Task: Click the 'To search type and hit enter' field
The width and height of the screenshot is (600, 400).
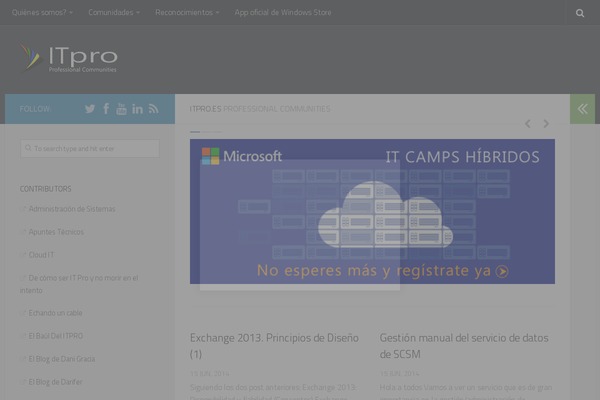Action: click(x=90, y=149)
